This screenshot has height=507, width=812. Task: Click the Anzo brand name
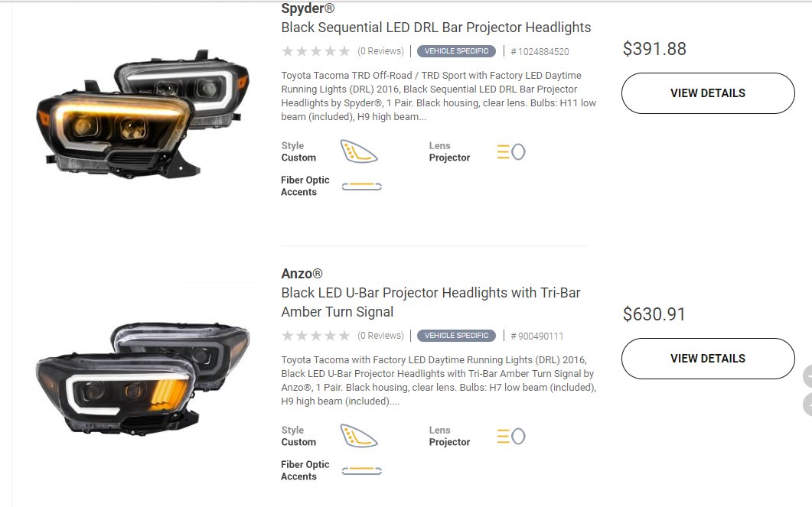tap(302, 274)
